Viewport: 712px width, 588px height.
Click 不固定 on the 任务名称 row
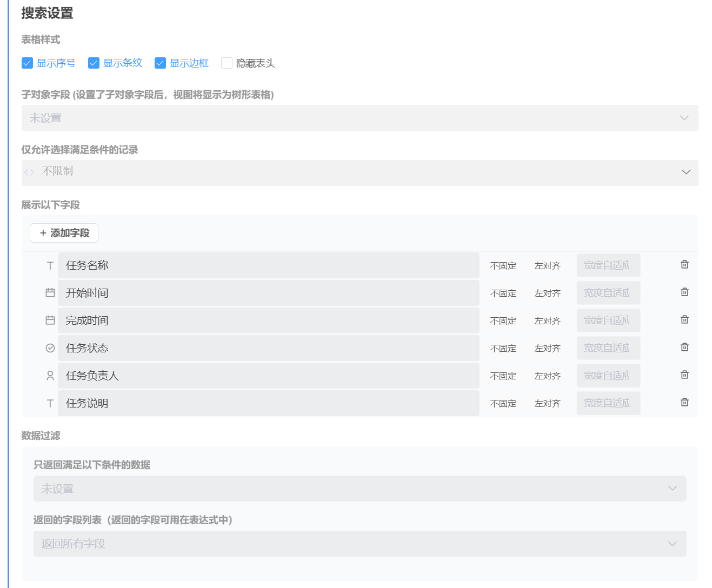(x=503, y=265)
